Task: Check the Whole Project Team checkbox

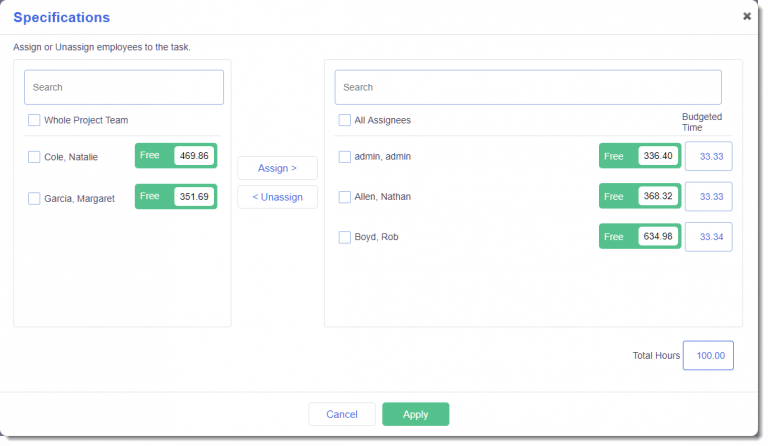Action: 34,120
